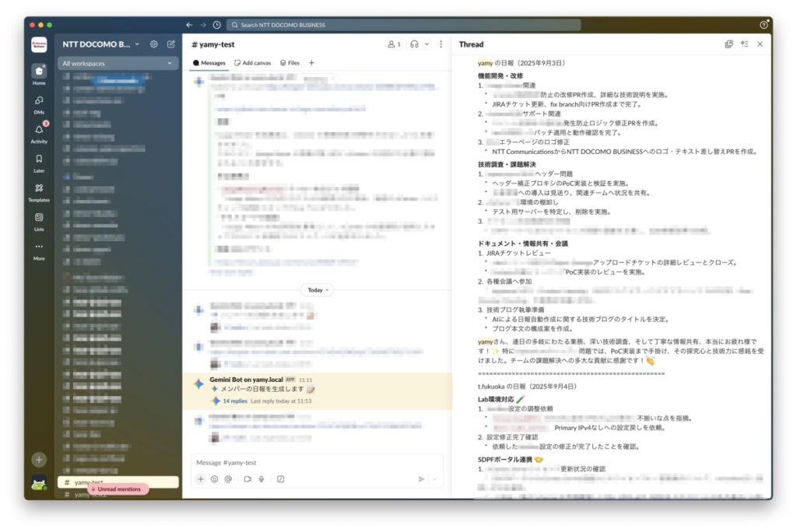Click the mention @ icon in composer

click(x=228, y=479)
